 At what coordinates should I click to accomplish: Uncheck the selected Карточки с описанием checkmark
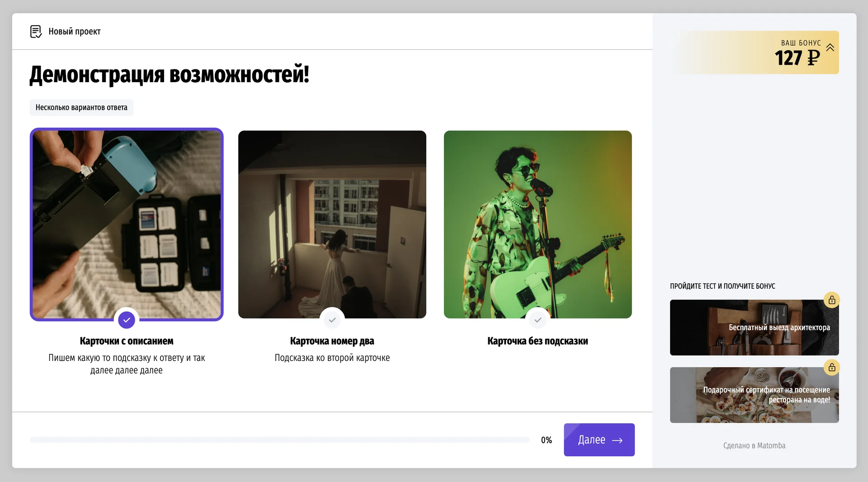pyautogui.click(x=127, y=320)
